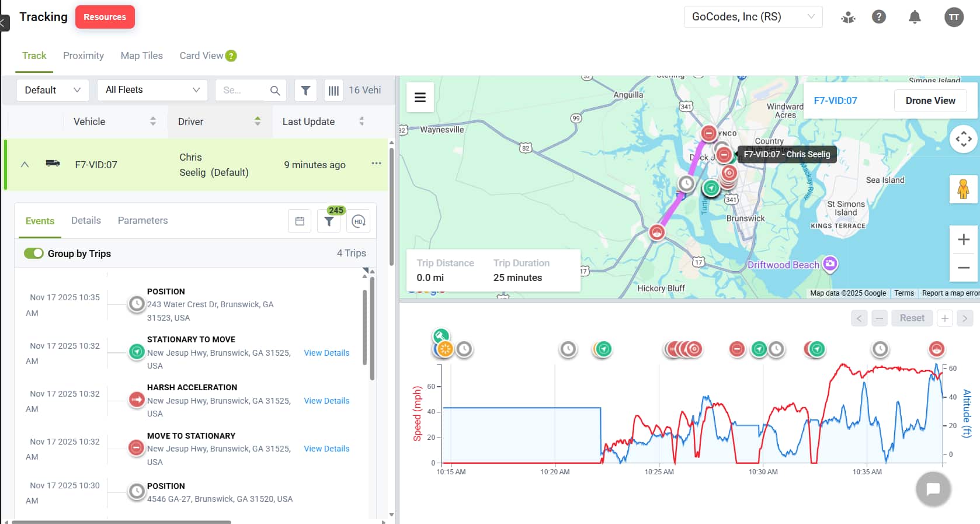Open the help question mark icon

point(878,17)
